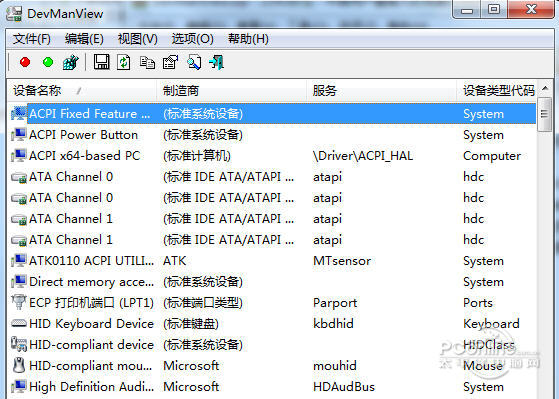This screenshot has width=559, height=399.
Task: Click the icon of Direct memory access row
Action: coord(19,282)
